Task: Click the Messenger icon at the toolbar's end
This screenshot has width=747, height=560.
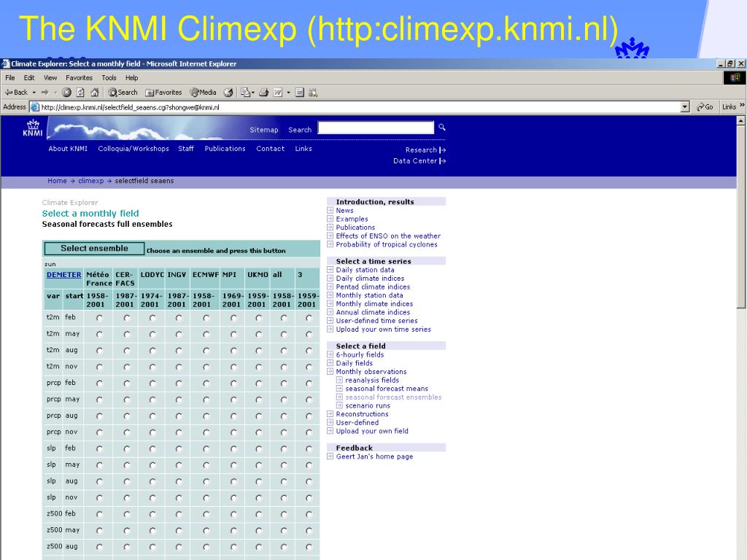Action: click(313, 93)
